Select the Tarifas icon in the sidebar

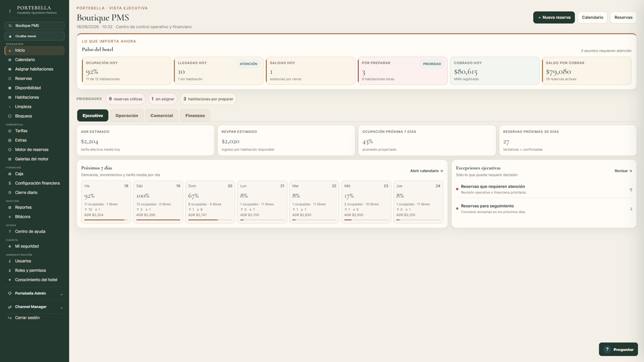coord(10,131)
